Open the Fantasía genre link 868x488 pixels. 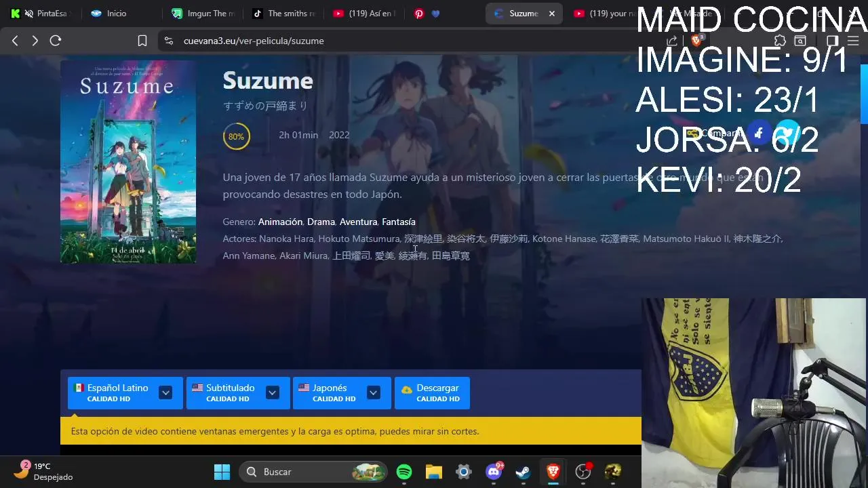(399, 222)
